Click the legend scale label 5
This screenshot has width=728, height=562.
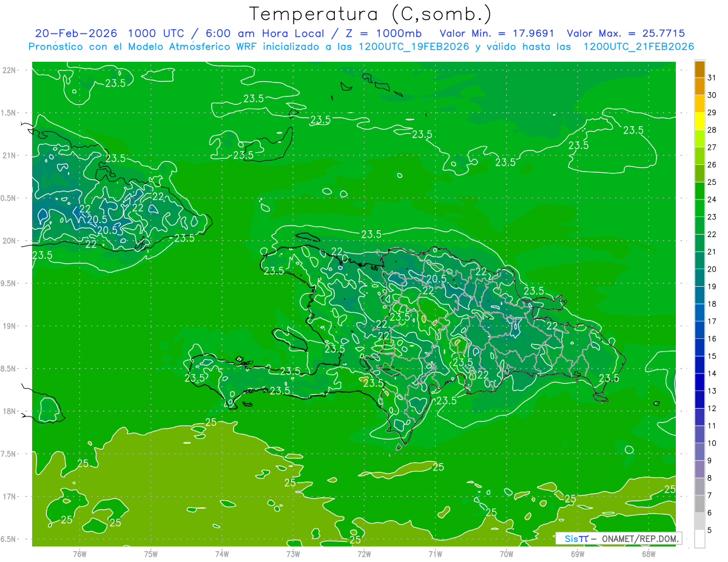(710, 530)
